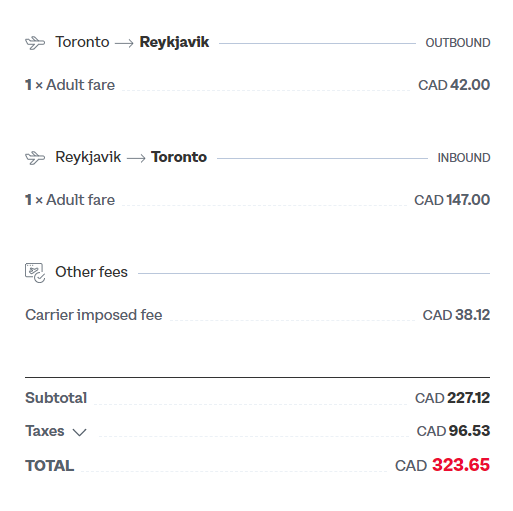Image resolution: width=513 pixels, height=511 pixels.
Task: Click the inbound flight airplane icon
Action: click(35, 158)
